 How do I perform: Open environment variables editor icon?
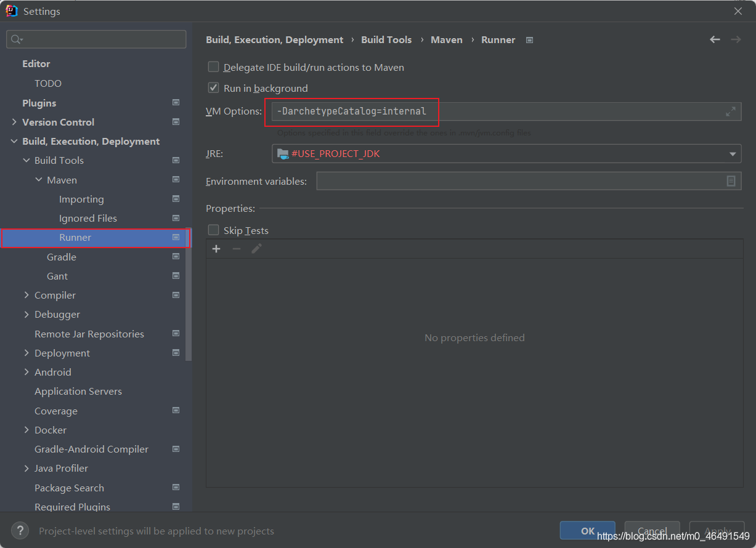pyautogui.click(x=731, y=181)
